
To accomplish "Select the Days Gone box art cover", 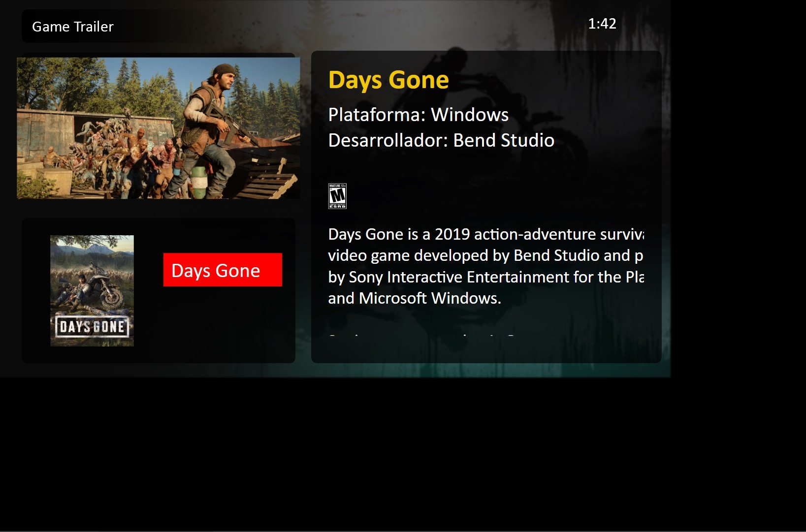I will pos(92,290).
